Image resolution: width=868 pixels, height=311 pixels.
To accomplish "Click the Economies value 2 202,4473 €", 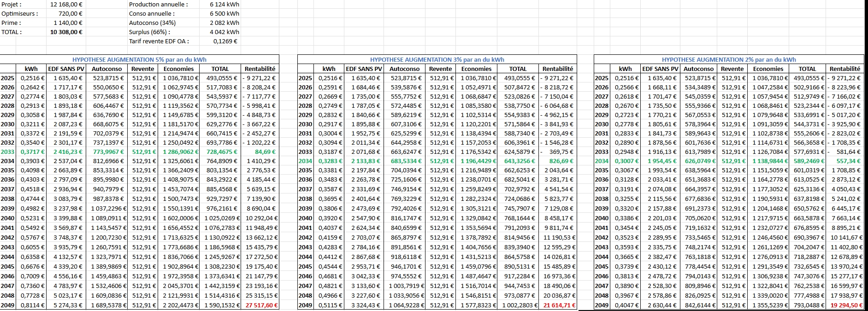I will (181, 305).
